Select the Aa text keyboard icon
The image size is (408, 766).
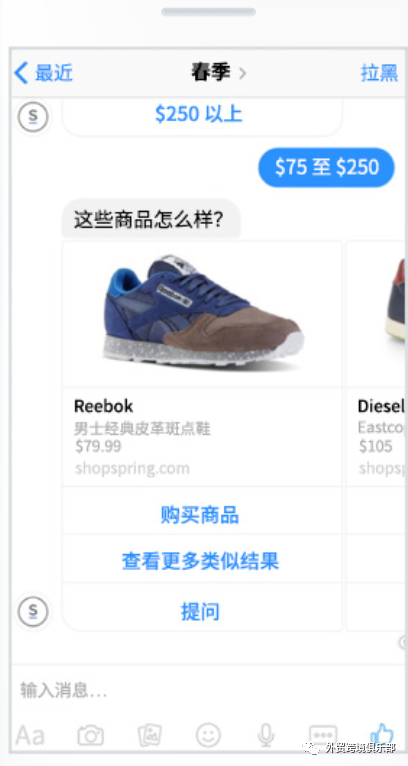coord(30,735)
